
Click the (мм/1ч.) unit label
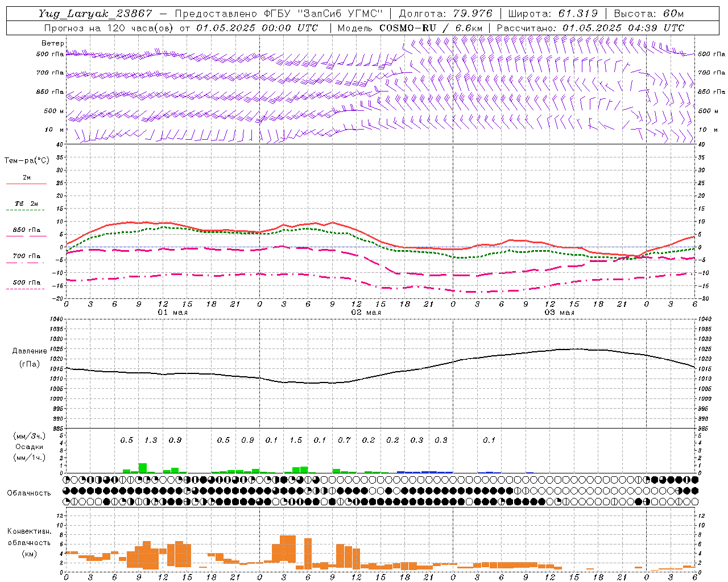[29, 458]
